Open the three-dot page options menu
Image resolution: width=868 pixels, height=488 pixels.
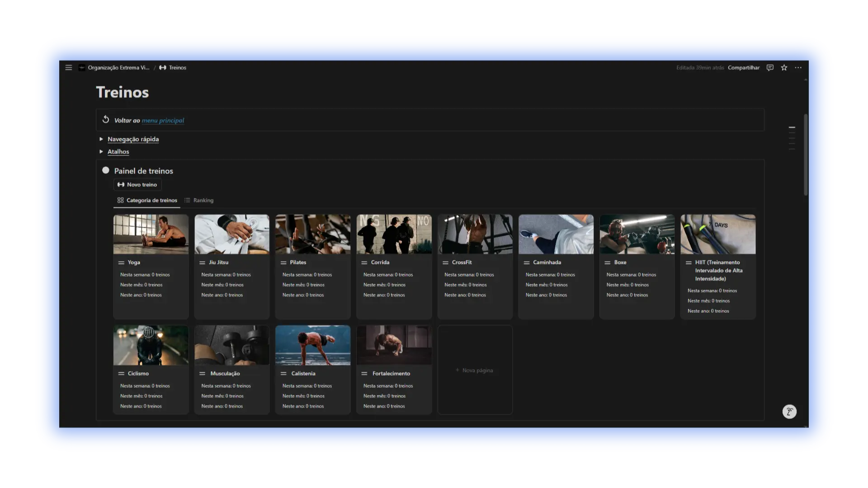click(x=798, y=68)
